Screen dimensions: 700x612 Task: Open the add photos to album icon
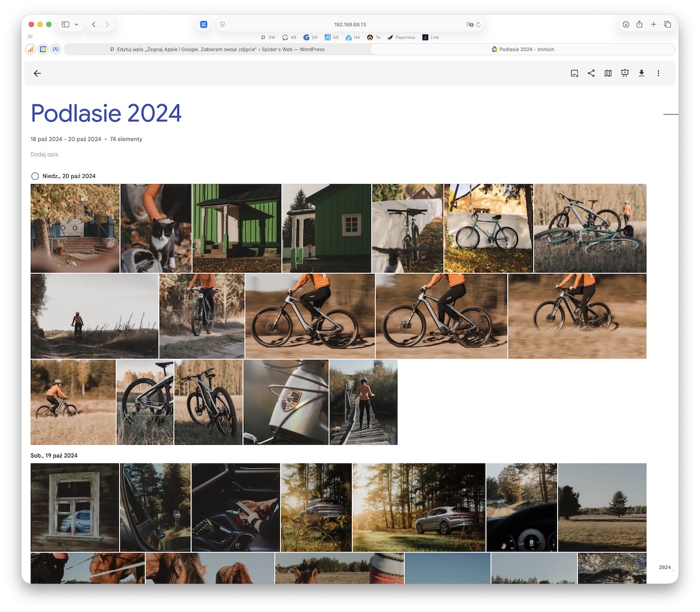point(575,73)
